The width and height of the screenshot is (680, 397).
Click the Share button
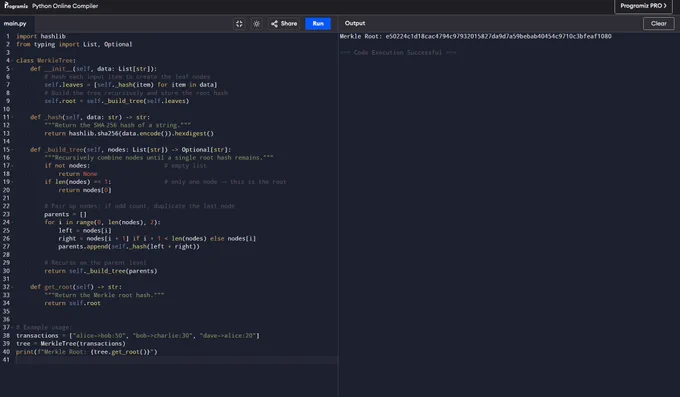point(284,23)
